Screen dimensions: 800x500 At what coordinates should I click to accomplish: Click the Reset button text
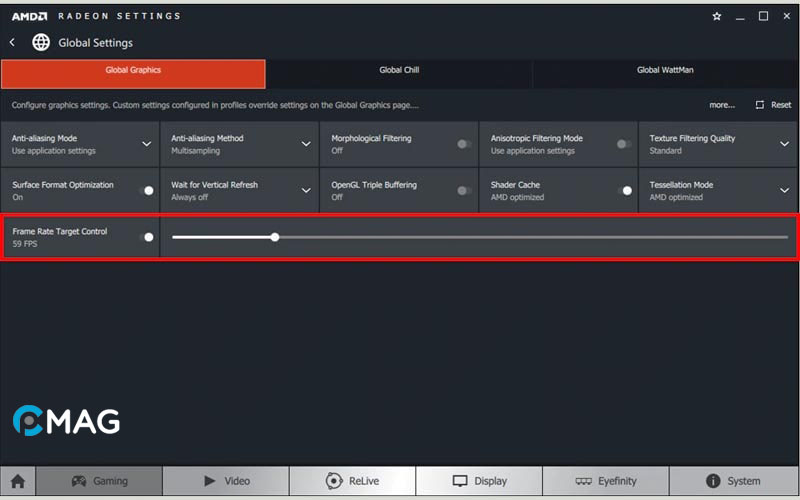coord(781,105)
